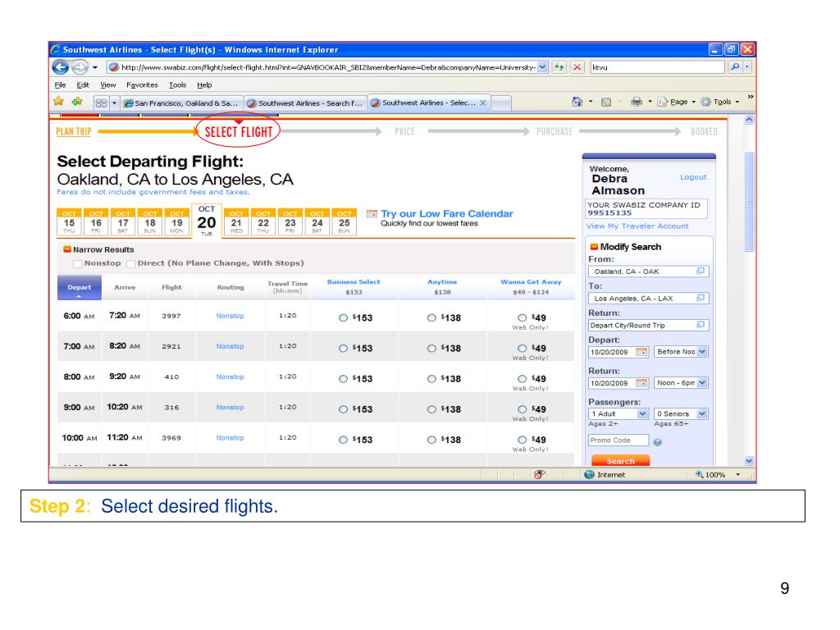Viewport: 840px width, 630px height.
Task: Open address bar URL dropdown arrow
Action: [x=542, y=67]
